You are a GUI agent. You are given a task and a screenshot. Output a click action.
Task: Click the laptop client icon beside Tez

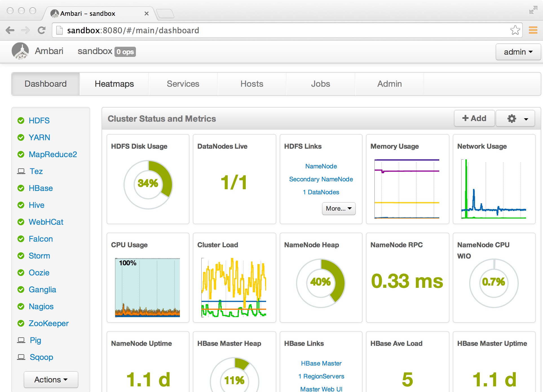[x=21, y=171]
